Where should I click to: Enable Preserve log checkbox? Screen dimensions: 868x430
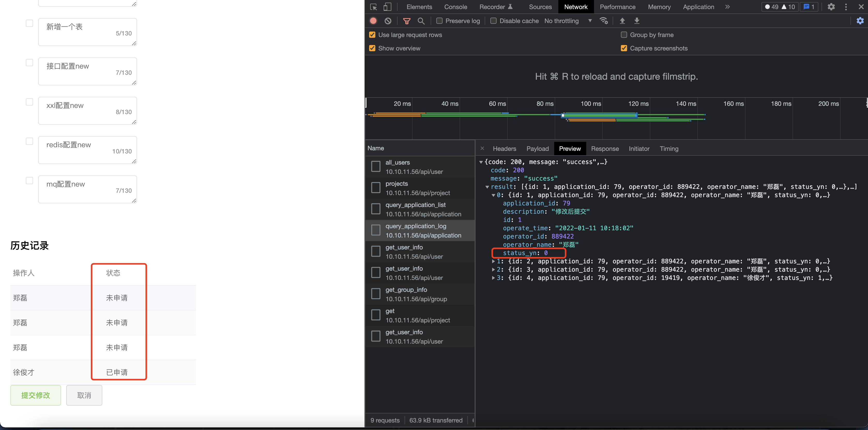pos(439,21)
